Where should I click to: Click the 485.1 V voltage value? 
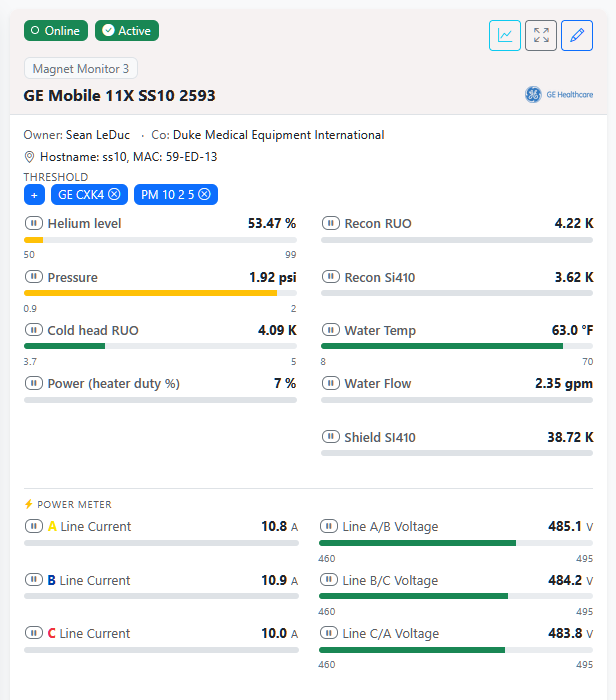[570, 526]
